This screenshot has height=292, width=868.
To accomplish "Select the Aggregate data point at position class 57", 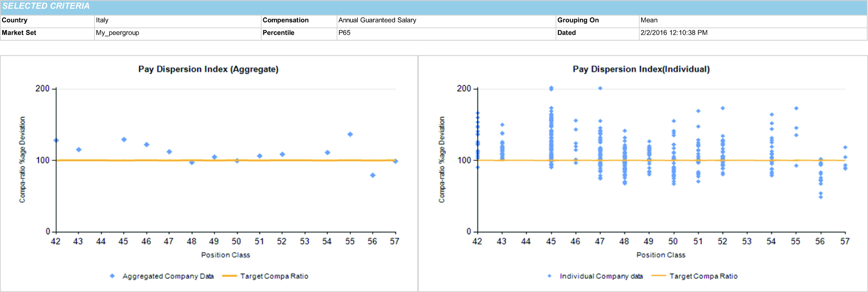I will click(x=395, y=161).
